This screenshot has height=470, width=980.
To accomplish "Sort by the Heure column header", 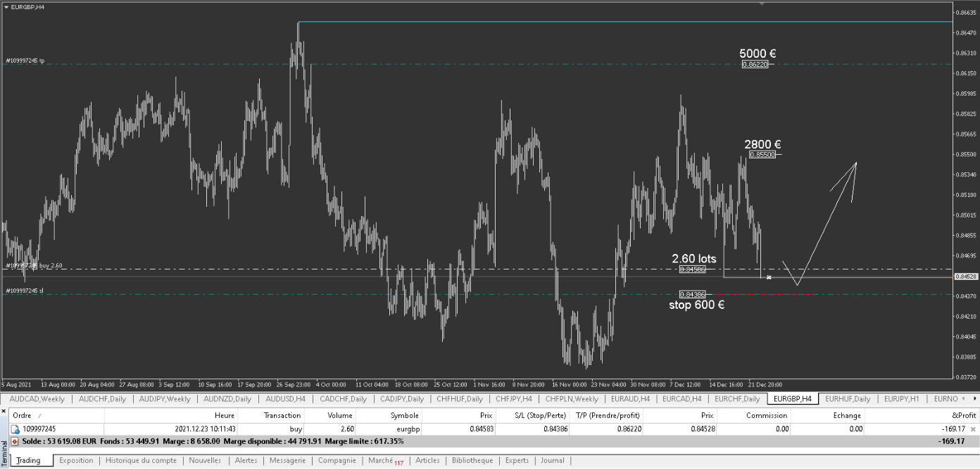I will [x=171, y=416].
